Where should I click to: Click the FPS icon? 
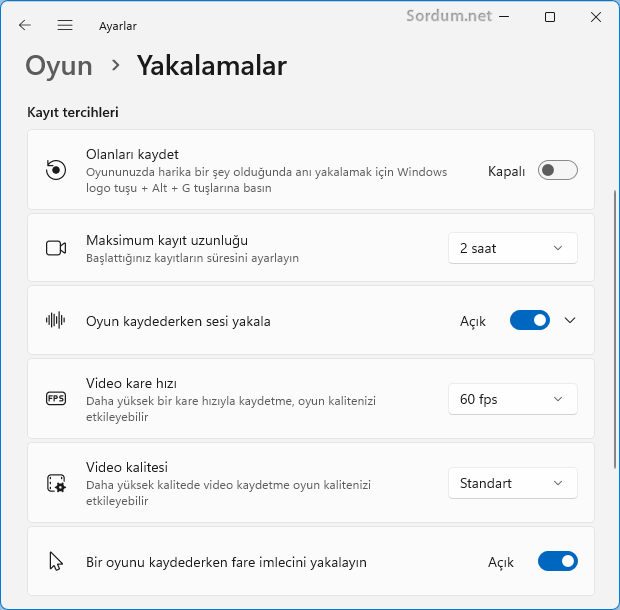tap(56, 398)
